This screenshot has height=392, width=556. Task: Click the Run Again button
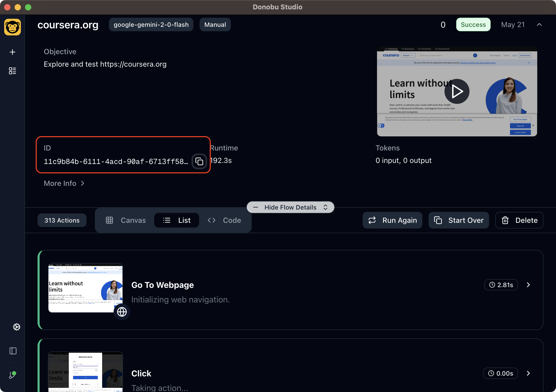pyautogui.click(x=392, y=220)
